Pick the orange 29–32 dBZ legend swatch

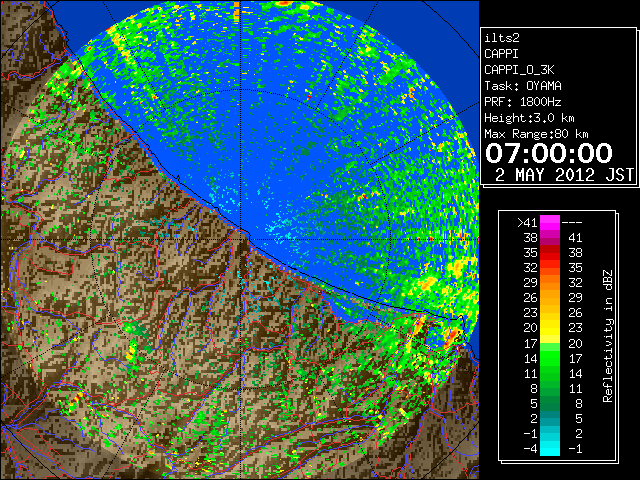(x=550, y=283)
